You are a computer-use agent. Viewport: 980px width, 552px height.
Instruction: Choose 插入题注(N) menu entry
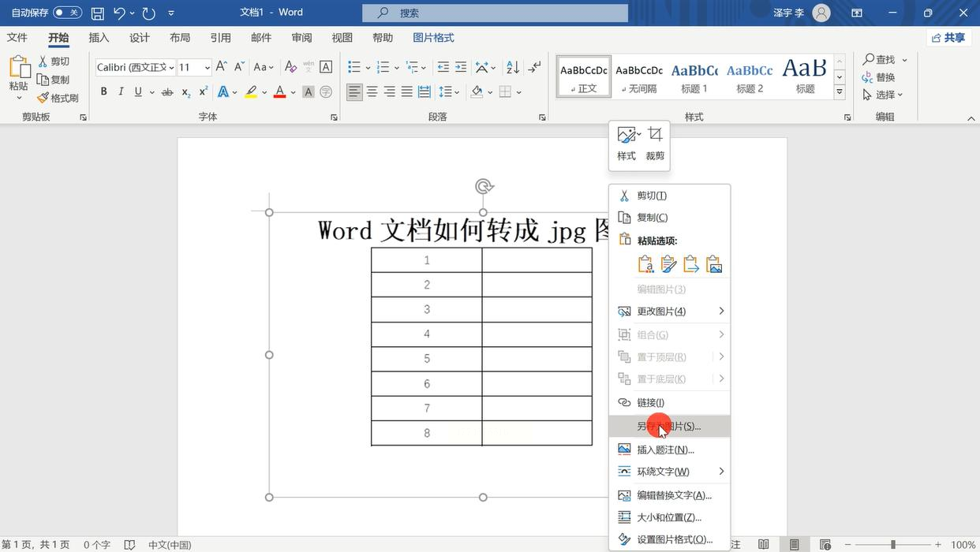coord(669,449)
